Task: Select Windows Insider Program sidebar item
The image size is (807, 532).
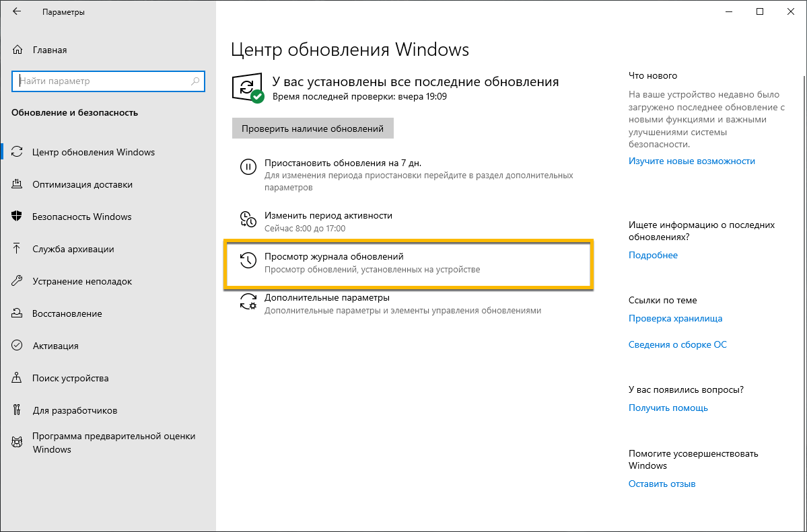Action: coord(114,443)
